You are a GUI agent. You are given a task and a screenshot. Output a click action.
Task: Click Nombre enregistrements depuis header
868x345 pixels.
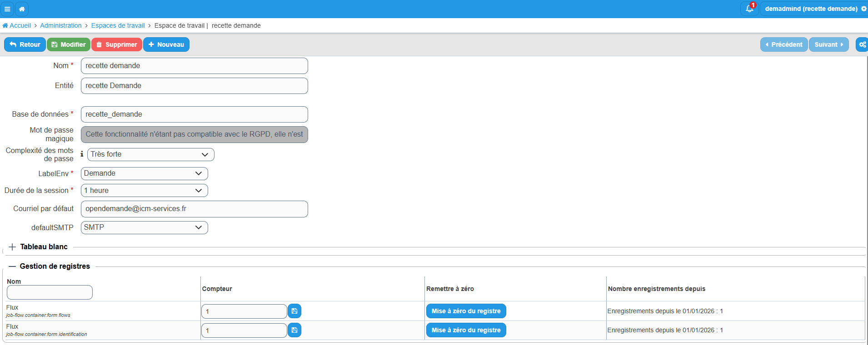click(657, 289)
